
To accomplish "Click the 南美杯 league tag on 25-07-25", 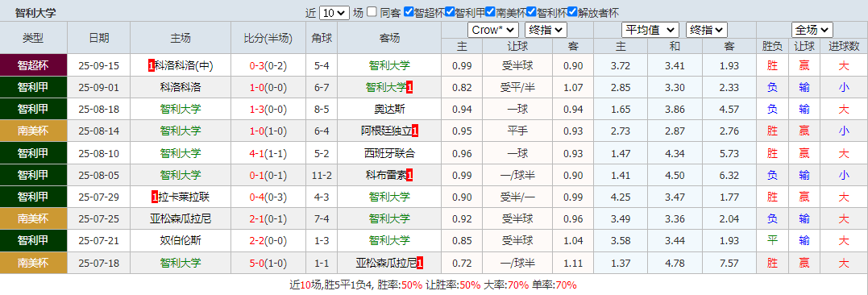I will pyautogui.click(x=33, y=219).
